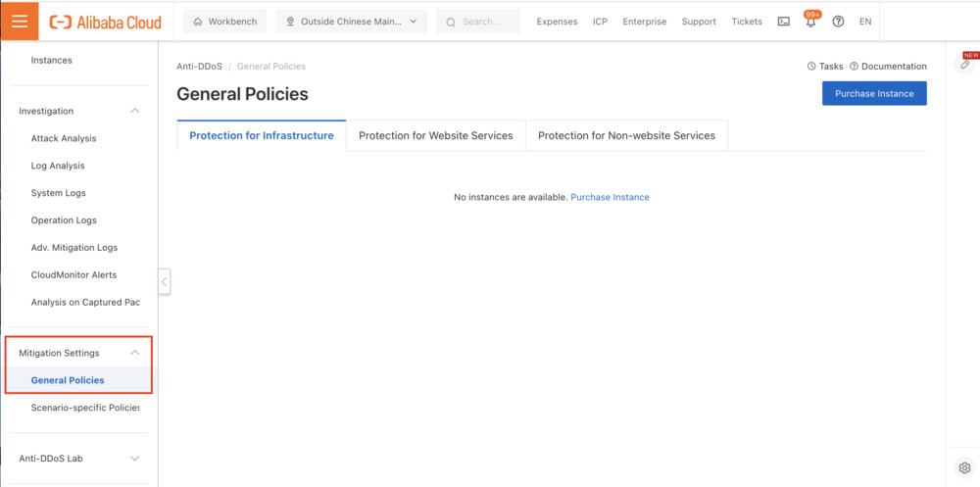Screen dimensions: 980x487
Task: Open notifications bell with 99+ badge
Action: pos(811,21)
